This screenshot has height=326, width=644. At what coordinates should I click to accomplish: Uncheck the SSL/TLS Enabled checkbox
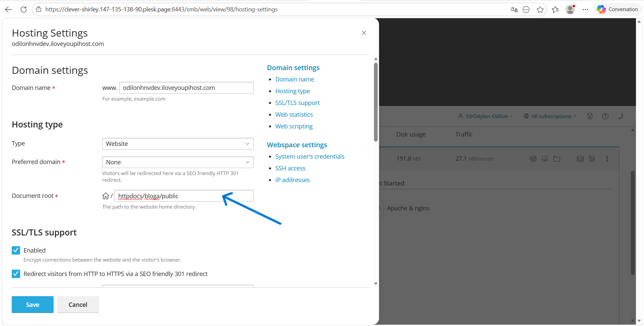16,250
